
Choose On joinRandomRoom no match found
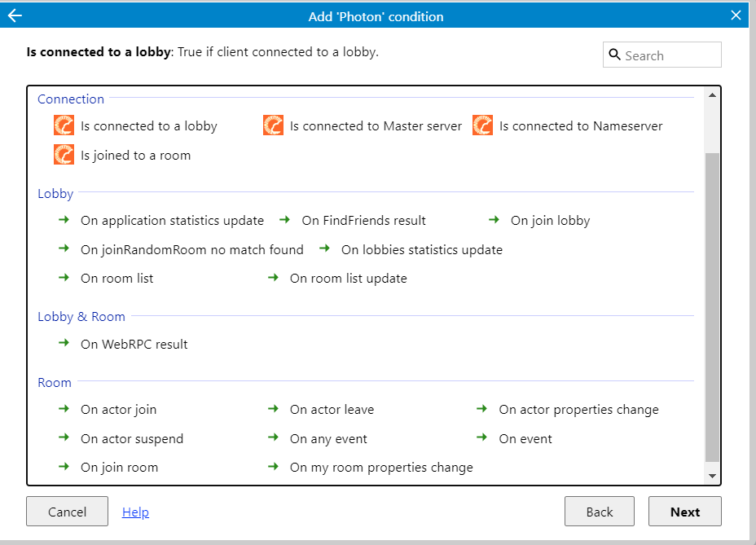click(x=192, y=250)
